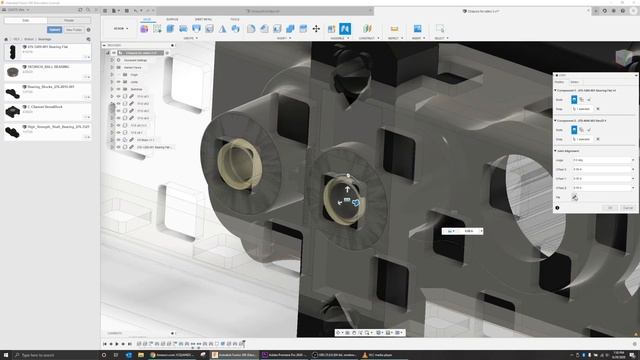Open Motion tab in Joint dialog

click(575, 82)
